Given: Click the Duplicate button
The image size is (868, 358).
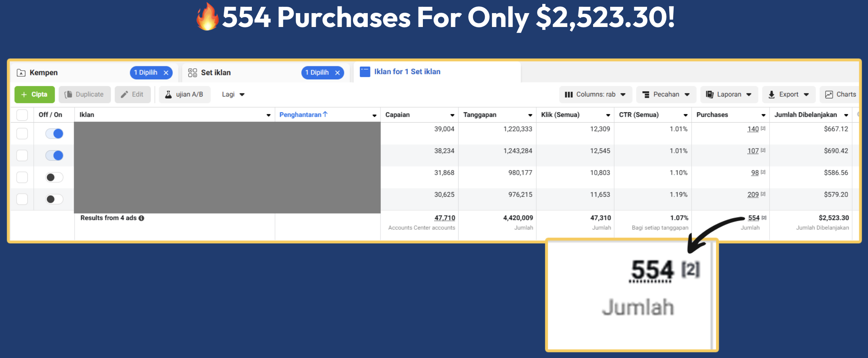Looking at the screenshot, I should [84, 94].
